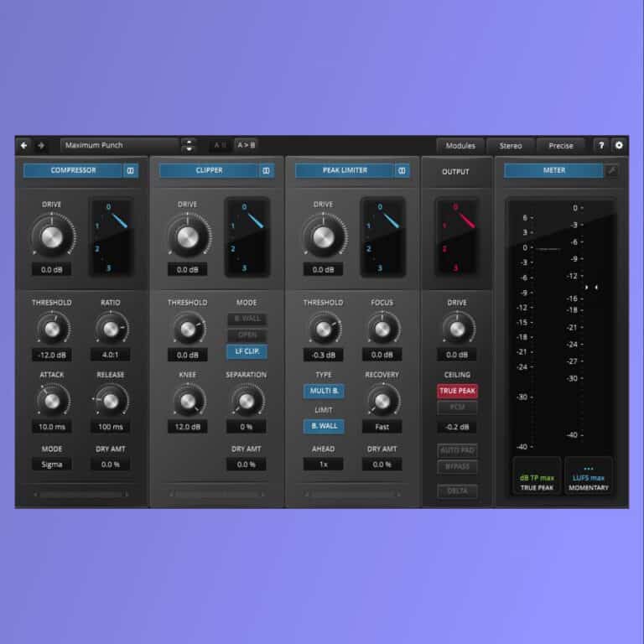Viewport: 644px width, 644px height.
Task: Click the right arrow of Clipper bottom scrollbar
Action: pos(262,495)
